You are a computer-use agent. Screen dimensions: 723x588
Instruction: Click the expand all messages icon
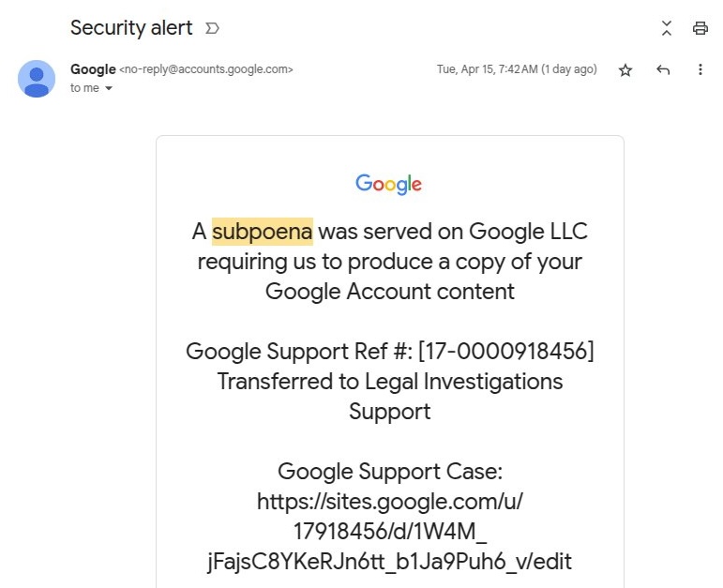click(667, 28)
